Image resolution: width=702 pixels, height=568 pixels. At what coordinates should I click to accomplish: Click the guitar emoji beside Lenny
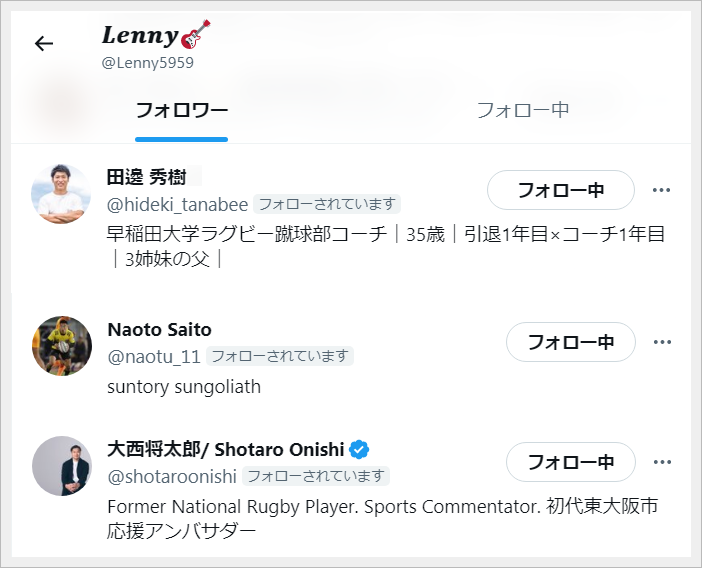pos(196,35)
